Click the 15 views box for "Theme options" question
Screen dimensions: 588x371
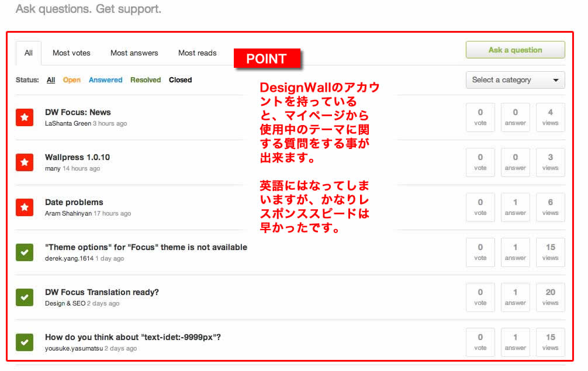551,252
